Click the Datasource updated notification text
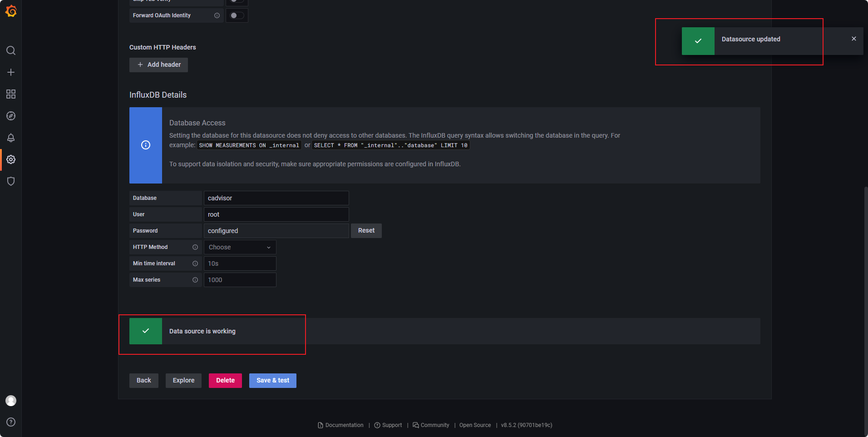The height and width of the screenshot is (437, 868). tap(751, 39)
